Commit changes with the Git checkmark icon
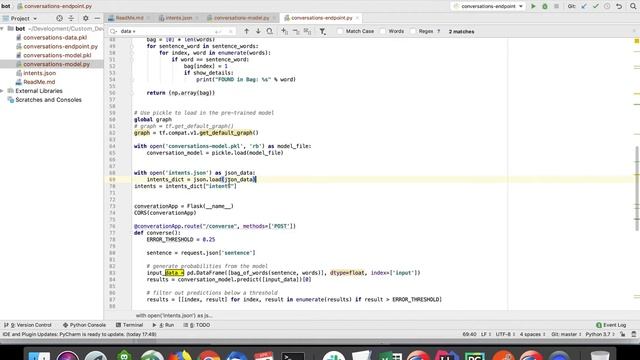The width and height of the screenshot is (640, 360). pos(596,6)
